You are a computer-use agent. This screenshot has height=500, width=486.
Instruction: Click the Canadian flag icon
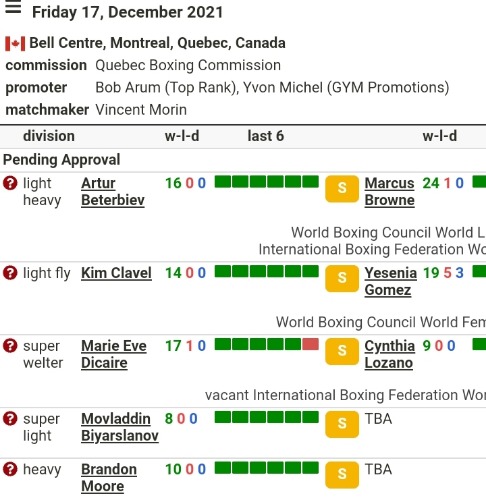[15, 44]
